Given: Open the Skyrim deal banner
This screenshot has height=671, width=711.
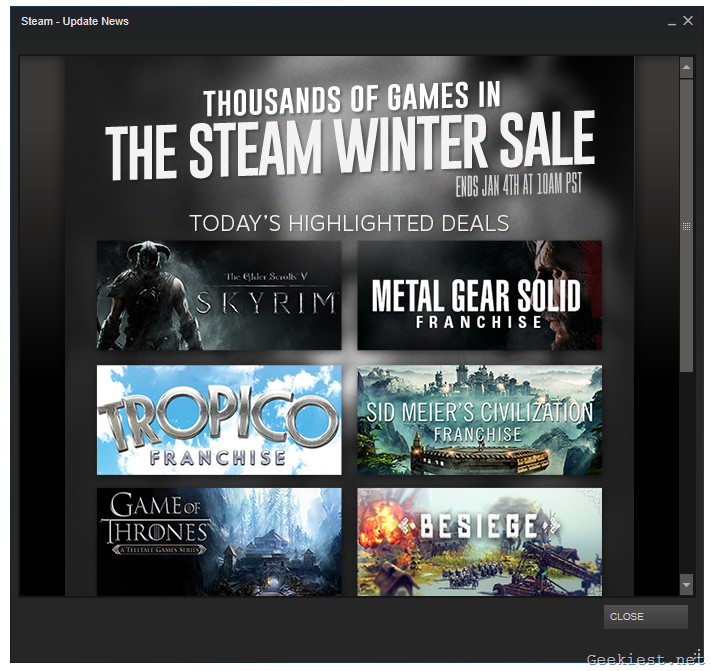Looking at the screenshot, I should (x=219, y=295).
